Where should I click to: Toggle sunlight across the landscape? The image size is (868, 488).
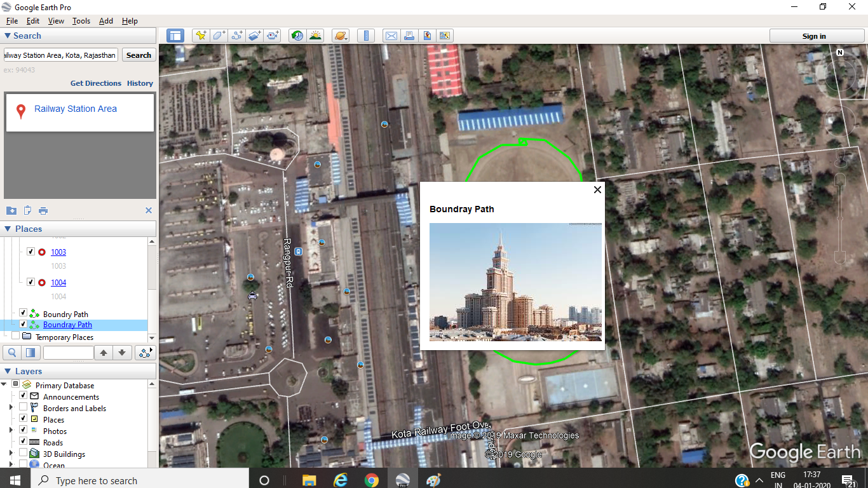[315, 36]
